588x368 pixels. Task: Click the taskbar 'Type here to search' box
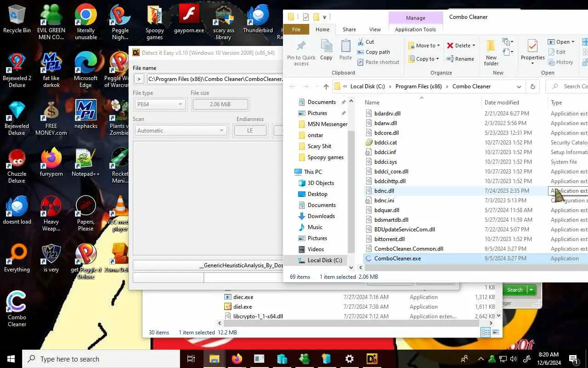tap(101, 359)
